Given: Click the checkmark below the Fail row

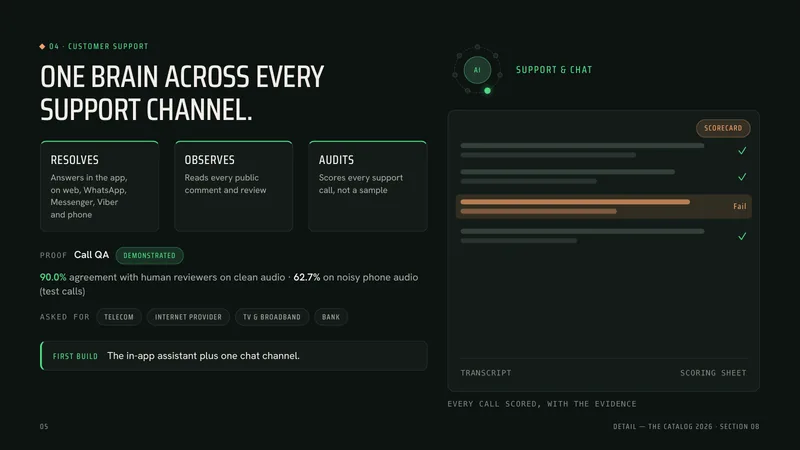Looking at the screenshot, I should pos(742,236).
